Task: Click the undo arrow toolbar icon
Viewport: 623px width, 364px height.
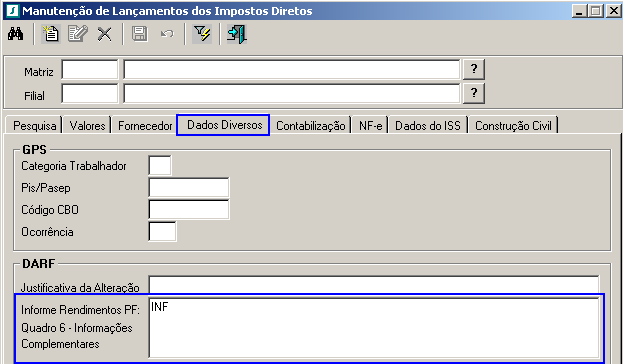Action: click(167, 34)
